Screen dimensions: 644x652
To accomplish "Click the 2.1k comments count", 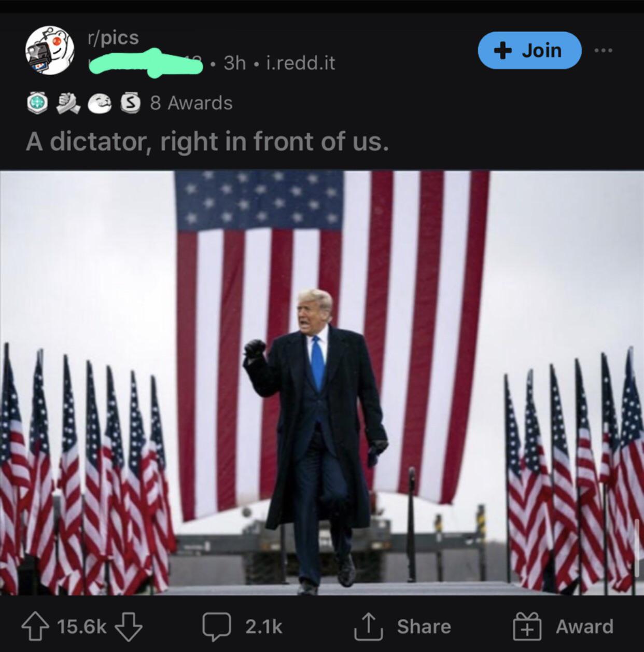I will pyautogui.click(x=264, y=627).
